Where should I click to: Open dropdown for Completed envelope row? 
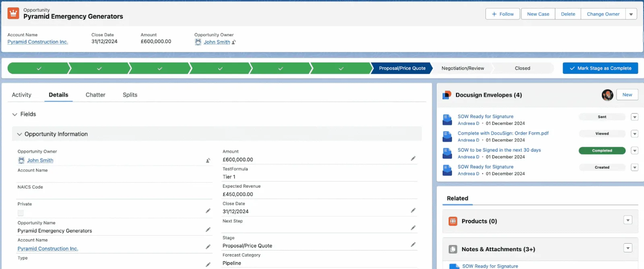pyautogui.click(x=635, y=151)
